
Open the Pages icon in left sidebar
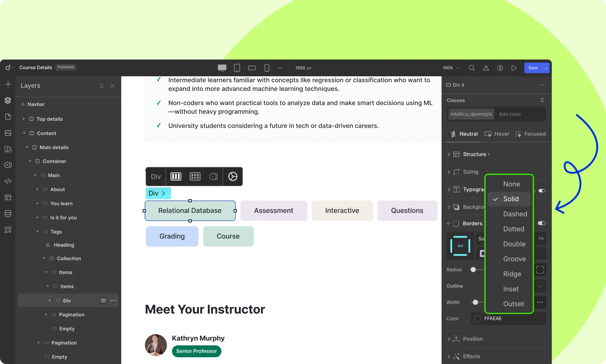coord(8,117)
